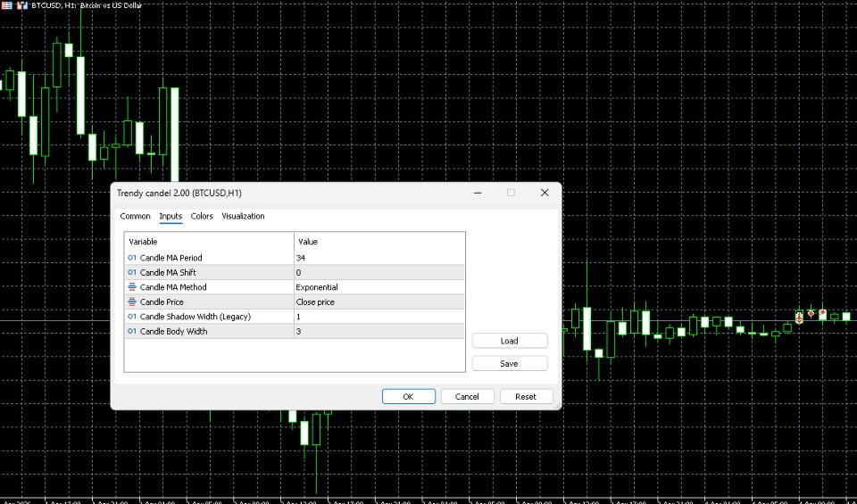The width and height of the screenshot is (857, 504).
Task: Open Candle Price Close price value
Action: tap(379, 302)
